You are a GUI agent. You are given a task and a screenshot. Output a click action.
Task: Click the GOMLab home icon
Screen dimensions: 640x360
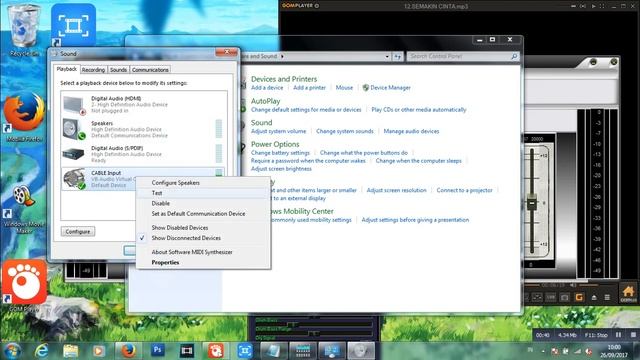(628, 293)
